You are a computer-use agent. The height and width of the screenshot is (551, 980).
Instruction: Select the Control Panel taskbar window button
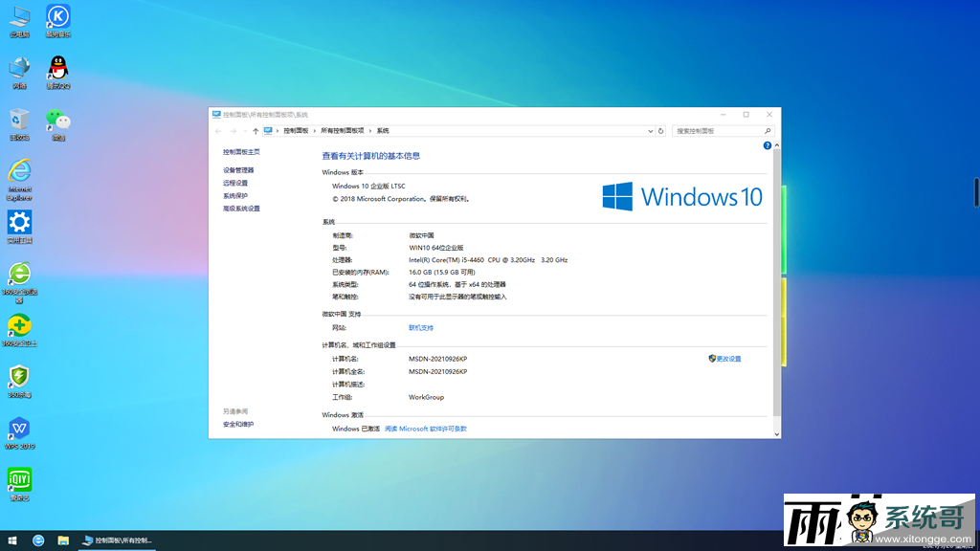117,540
